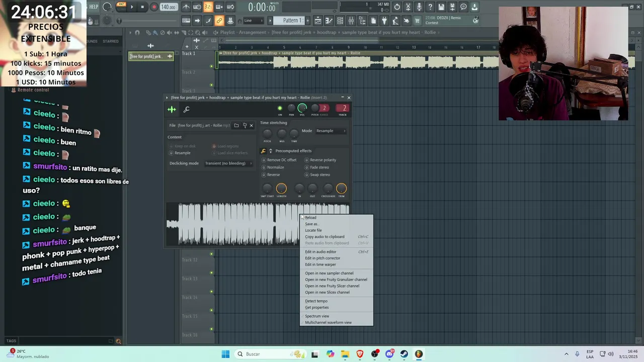This screenshot has width=644, height=362.
Task: Toggle PAT/SONG mode switch
Action: 121,7
